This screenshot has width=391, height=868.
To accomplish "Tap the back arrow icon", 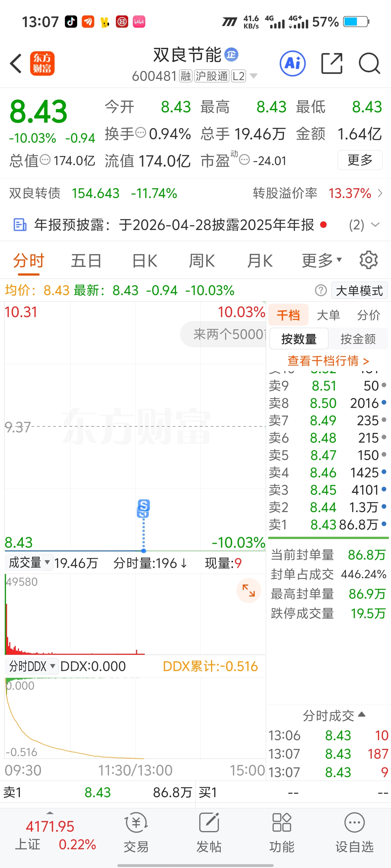I will [x=16, y=63].
